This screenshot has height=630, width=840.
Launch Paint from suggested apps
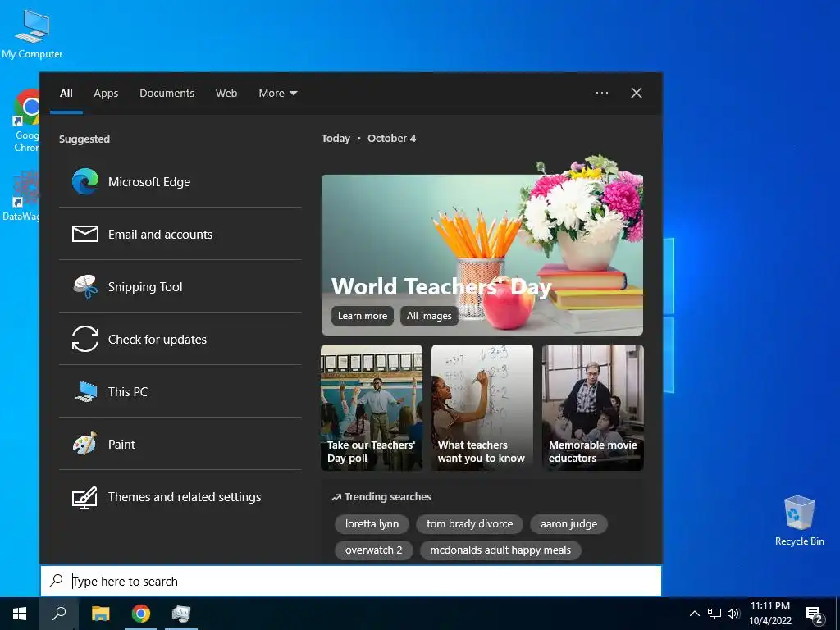[x=180, y=444]
